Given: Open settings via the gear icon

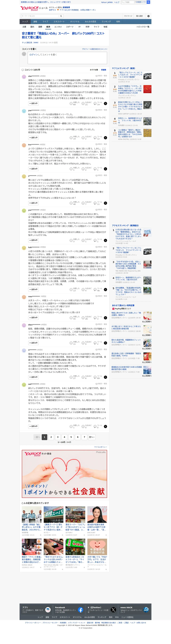Looking at the screenshot, I should click(148, 16).
